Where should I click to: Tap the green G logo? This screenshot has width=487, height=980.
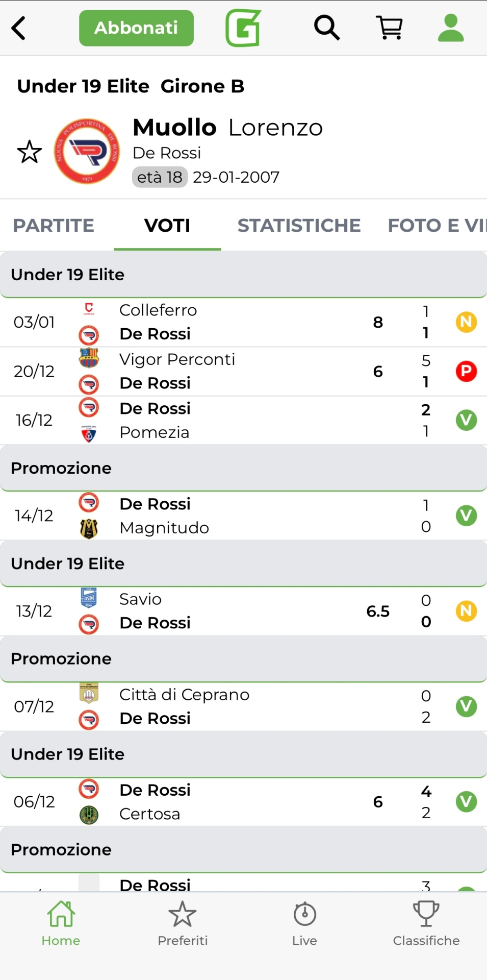243,28
